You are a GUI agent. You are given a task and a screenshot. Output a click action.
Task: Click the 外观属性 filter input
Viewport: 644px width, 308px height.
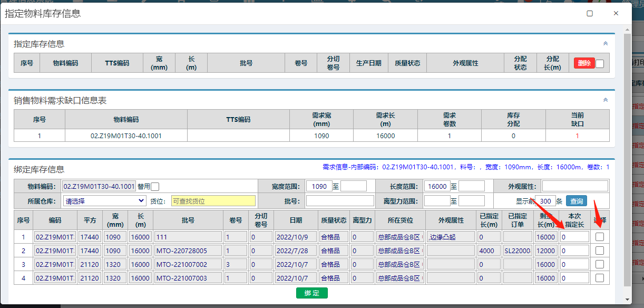tap(575, 186)
